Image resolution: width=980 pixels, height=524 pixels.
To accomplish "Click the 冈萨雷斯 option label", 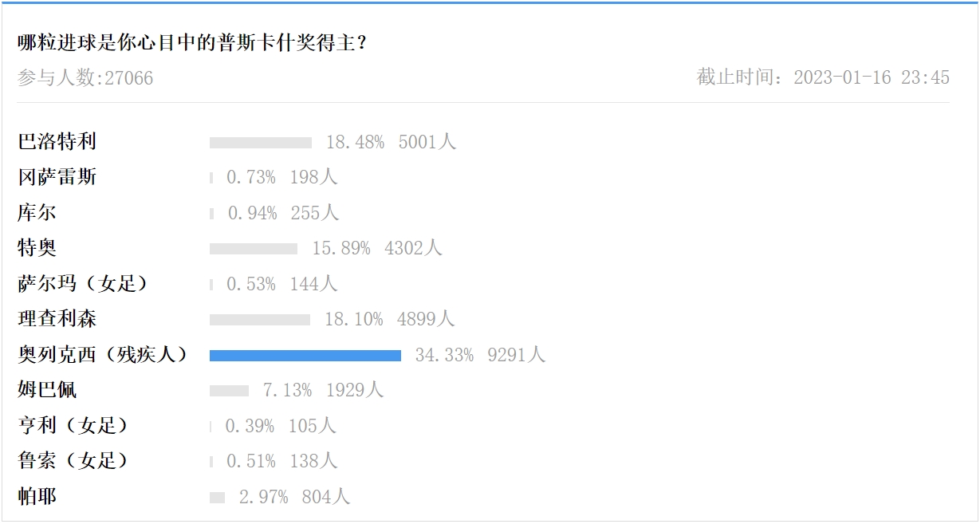I will (57, 177).
